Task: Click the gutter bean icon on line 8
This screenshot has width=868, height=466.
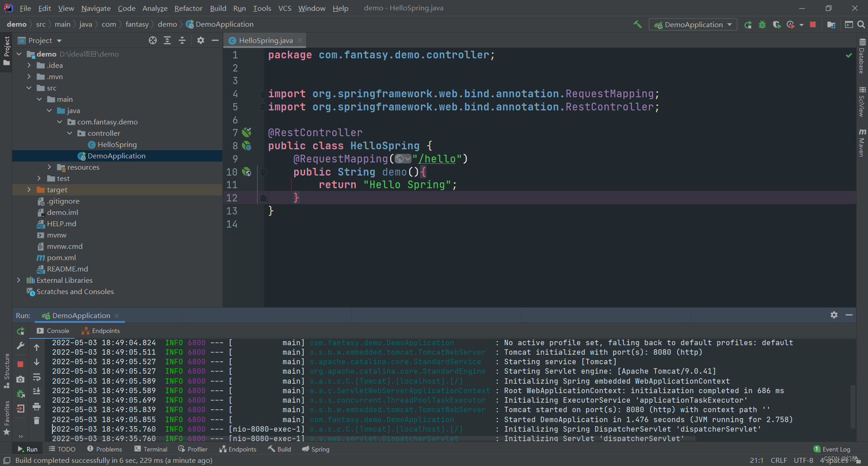Action: coord(246,146)
